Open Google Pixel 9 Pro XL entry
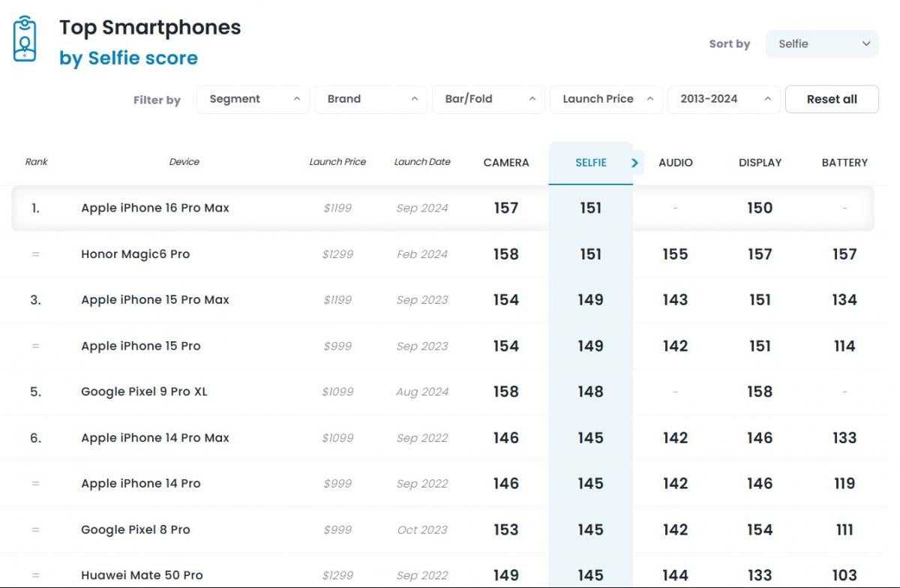This screenshot has height=588, width=900. (144, 391)
